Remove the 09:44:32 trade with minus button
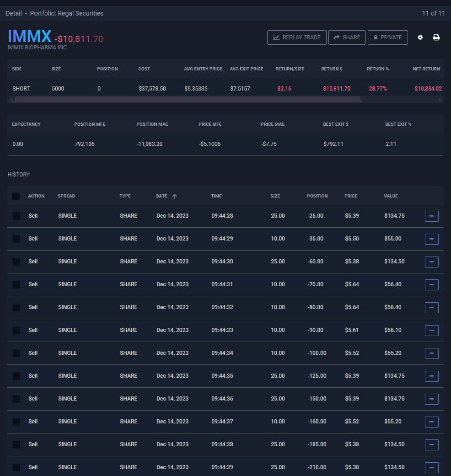 [x=432, y=308]
